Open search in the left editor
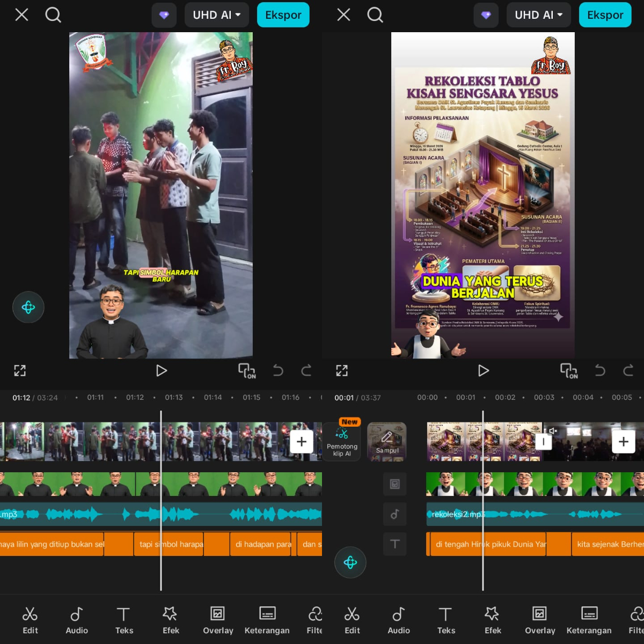 pos(53,14)
